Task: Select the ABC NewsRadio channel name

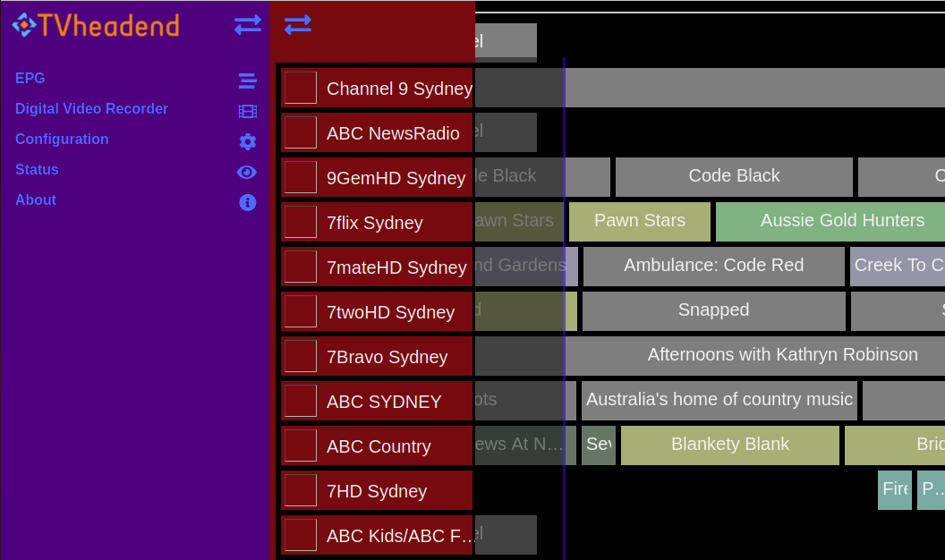Action: [x=393, y=133]
